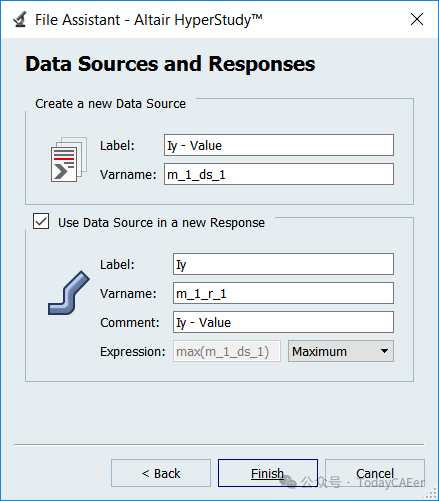The image size is (439, 501).
Task: Click the 'File Assistant - Altair HyperStudy' title bar
Action: coord(149,20)
